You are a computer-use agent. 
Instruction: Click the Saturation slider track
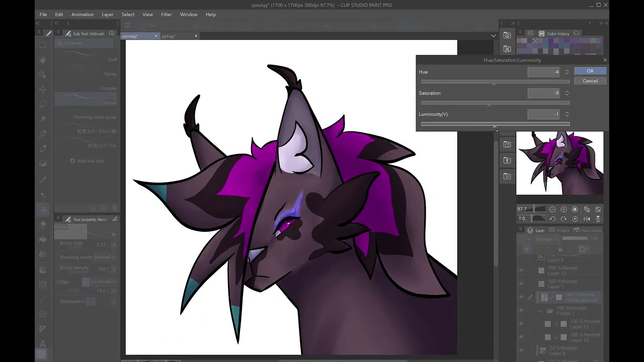click(495, 103)
